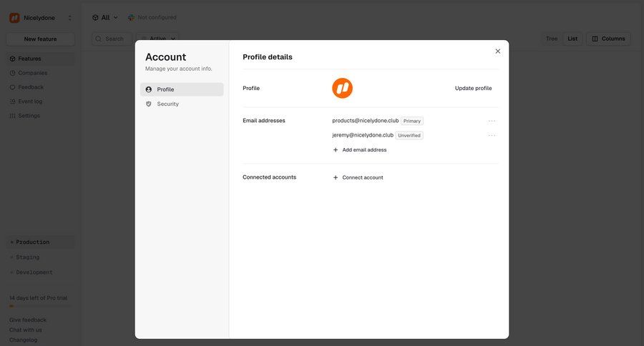Click the Event log sidebar icon

[x=12, y=102]
